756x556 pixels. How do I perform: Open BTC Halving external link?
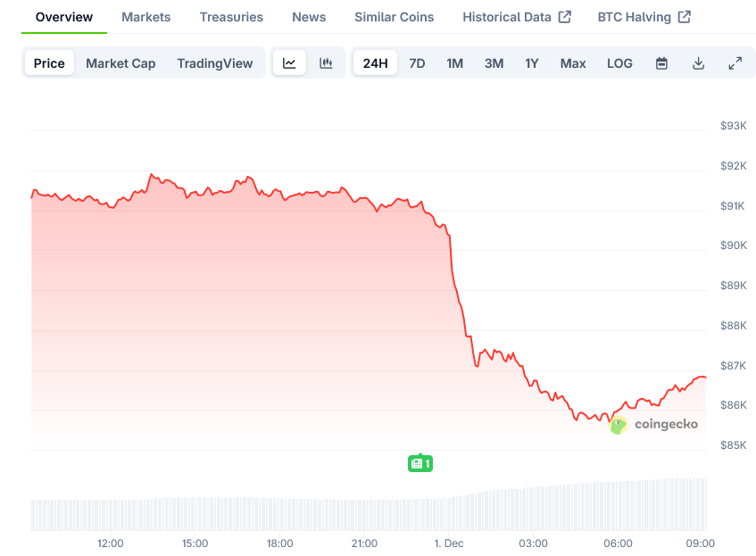[x=644, y=17]
